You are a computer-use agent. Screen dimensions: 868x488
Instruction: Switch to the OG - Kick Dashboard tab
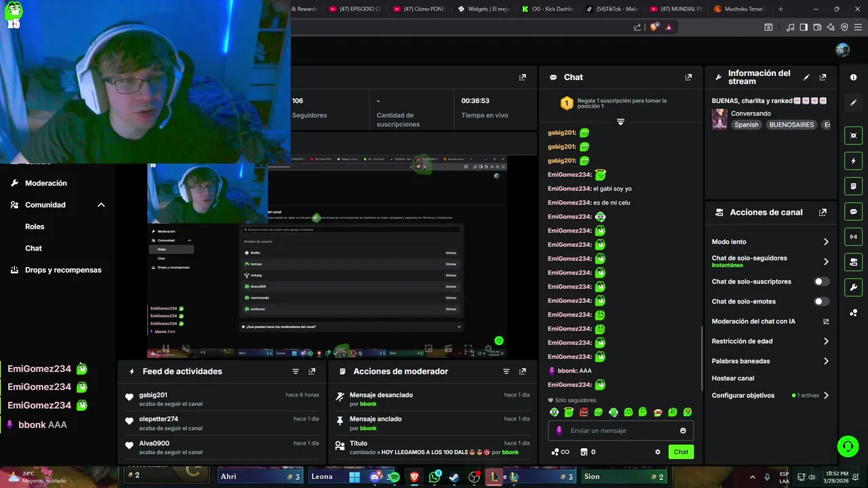coord(547,9)
